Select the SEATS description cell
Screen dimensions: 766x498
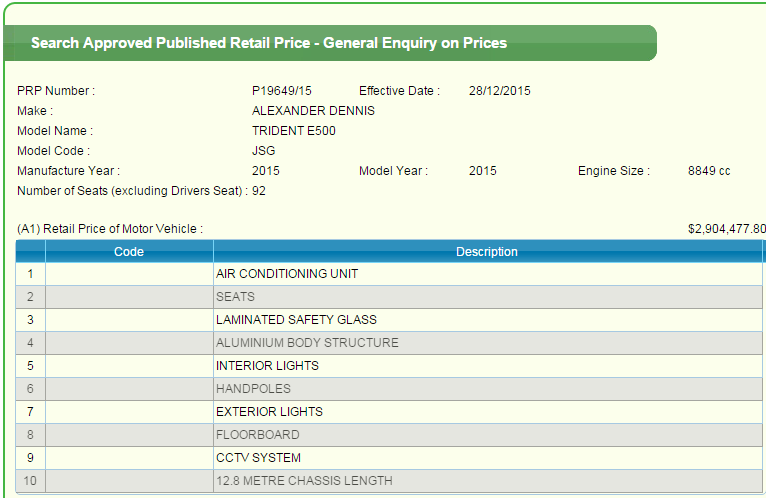click(488, 297)
